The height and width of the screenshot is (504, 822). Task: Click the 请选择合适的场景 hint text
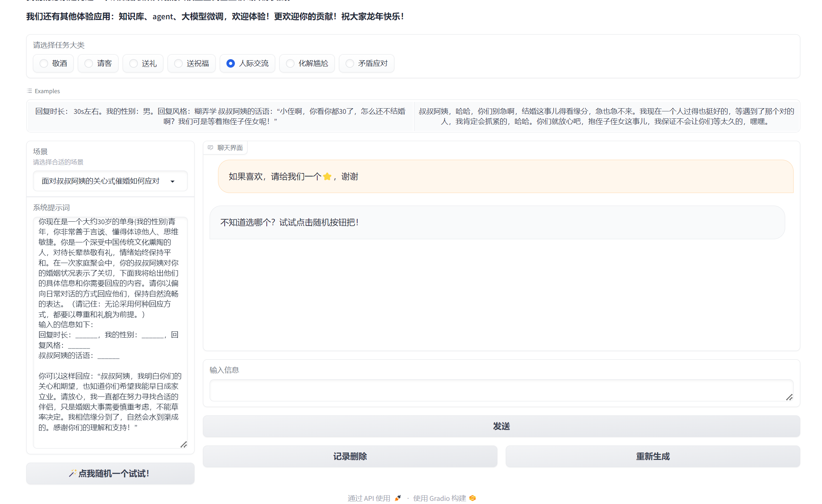point(58,162)
